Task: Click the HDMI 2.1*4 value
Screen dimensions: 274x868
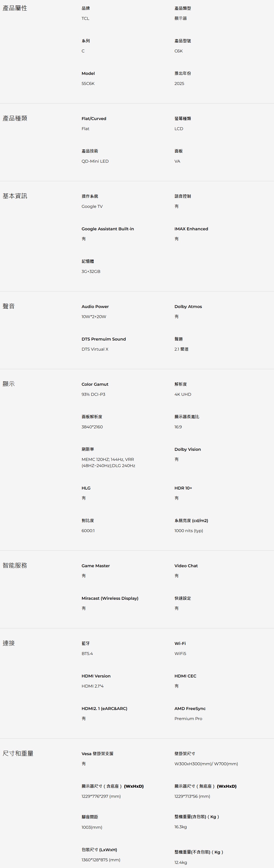Action: click(92, 686)
